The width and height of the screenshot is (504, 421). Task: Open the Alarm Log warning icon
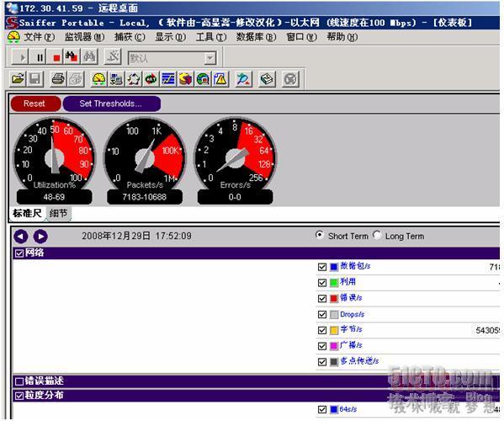tap(220, 78)
